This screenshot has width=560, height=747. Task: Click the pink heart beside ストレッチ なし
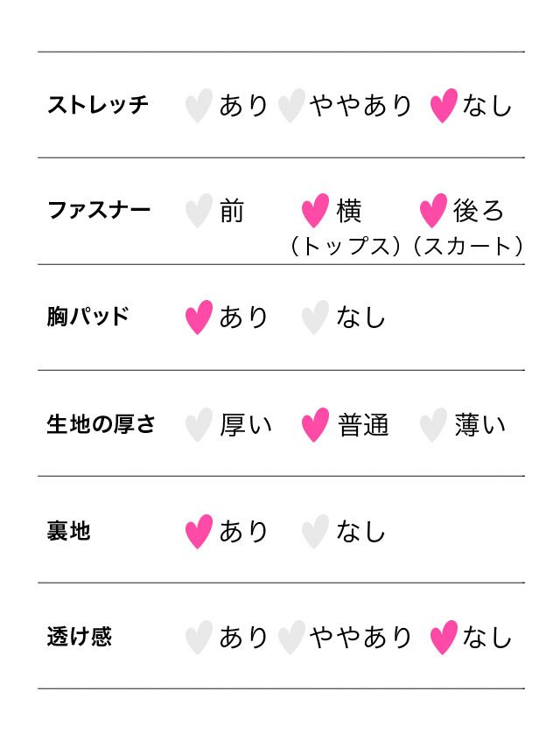click(444, 106)
